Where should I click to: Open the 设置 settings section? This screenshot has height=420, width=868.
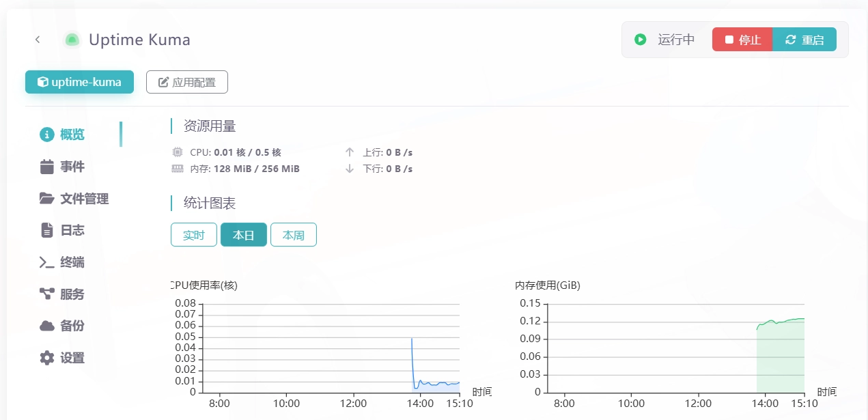(x=72, y=358)
